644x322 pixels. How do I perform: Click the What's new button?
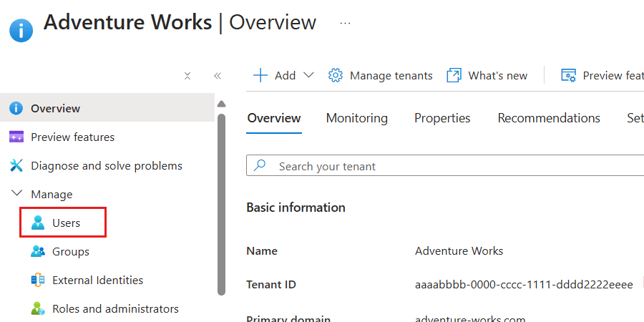[x=487, y=76]
